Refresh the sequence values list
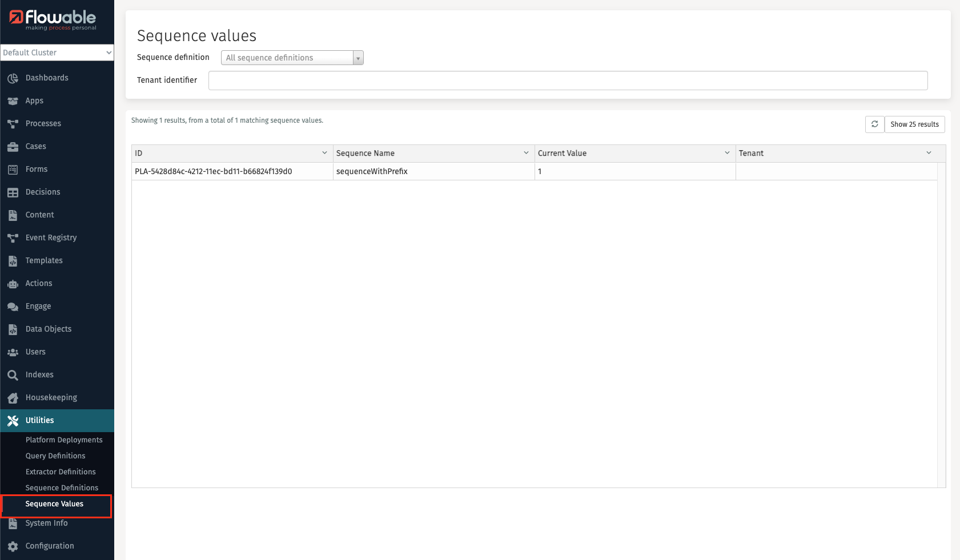This screenshot has width=960, height=560. [874, 124]
